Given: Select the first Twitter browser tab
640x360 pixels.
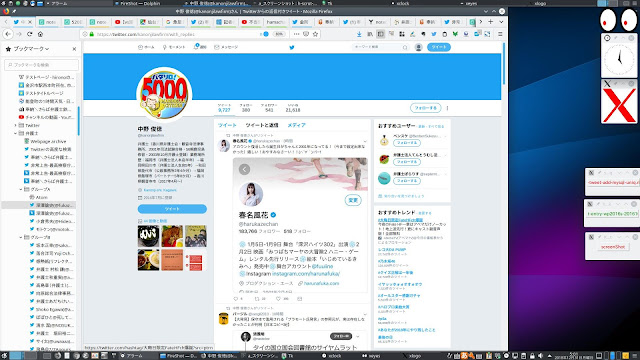Looking at the screenshot, I should (x=22, y=22).
